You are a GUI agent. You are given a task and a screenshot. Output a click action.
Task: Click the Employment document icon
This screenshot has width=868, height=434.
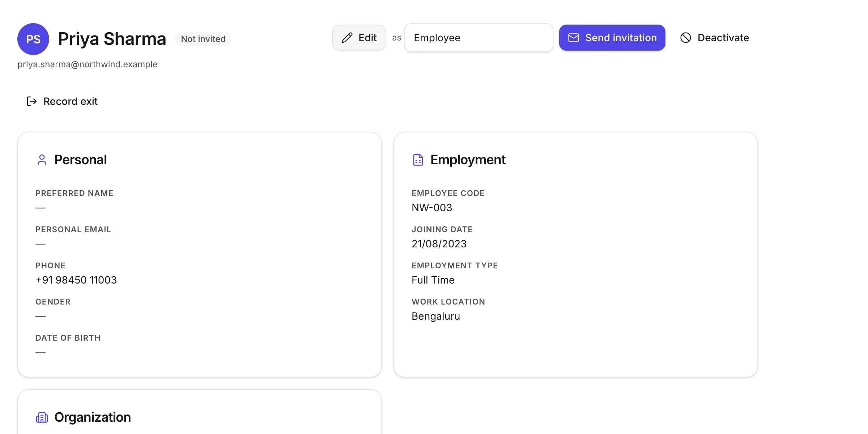tap(418, 160)
